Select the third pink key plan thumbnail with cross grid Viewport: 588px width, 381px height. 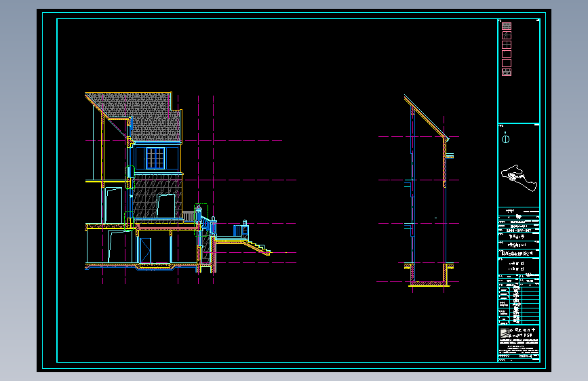[x=507, y=45]
